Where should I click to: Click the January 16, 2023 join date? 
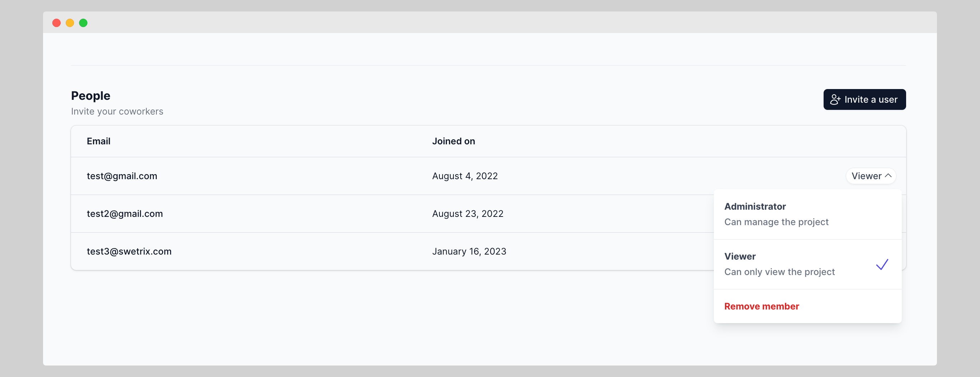click(469, 251)
